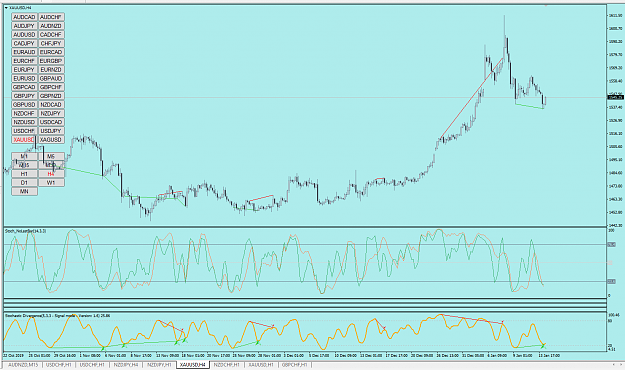Choose the M15 timeframe button

tap(24, 165)
